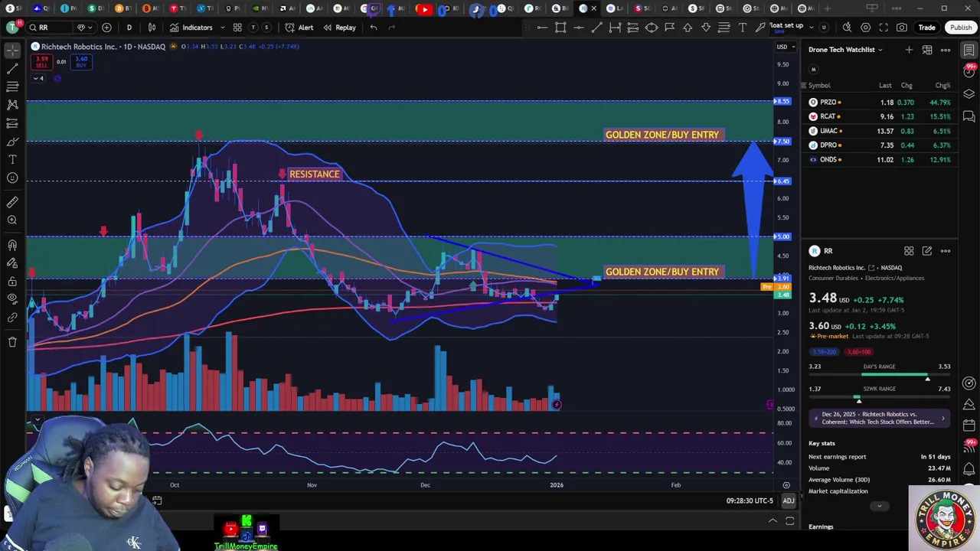Expand the key stats chevron button
Screen dimensions: 980x551
pyautogui.click(x=879, y=506)
